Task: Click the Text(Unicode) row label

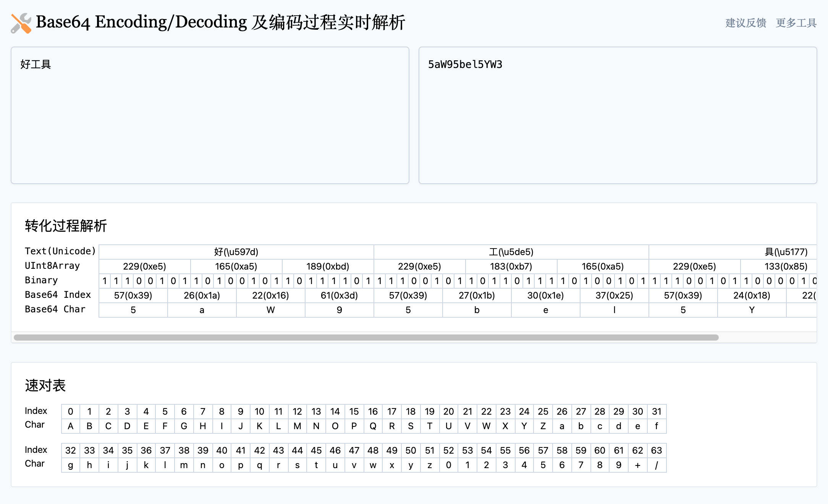Action: click(x=60, y=251)
